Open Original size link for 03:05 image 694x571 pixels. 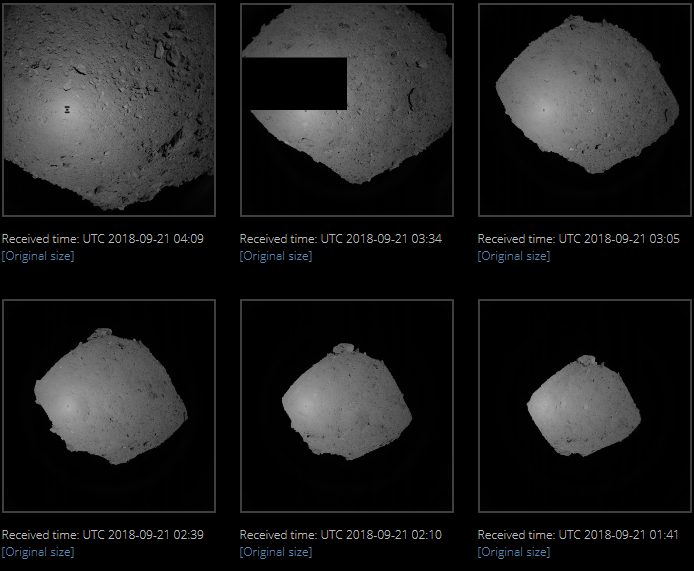pos(514,256)
